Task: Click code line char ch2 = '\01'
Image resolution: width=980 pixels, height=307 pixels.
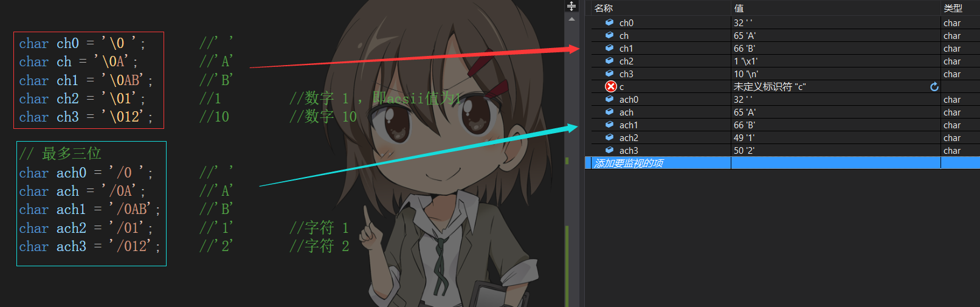Action: [x=82, y=98]
